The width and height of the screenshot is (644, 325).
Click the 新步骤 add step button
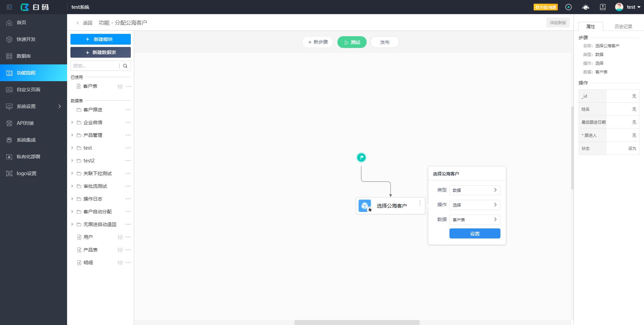coord(318,42)
